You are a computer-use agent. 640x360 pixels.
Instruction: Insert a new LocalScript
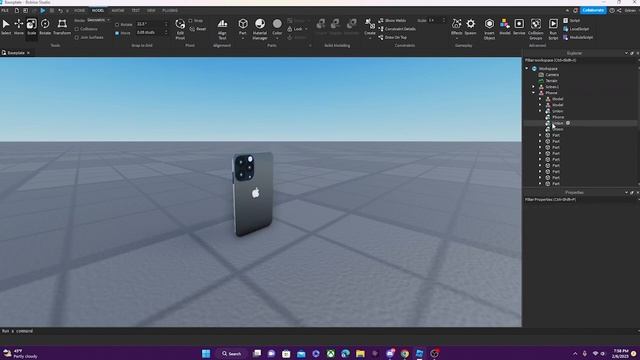coord(576,29)
